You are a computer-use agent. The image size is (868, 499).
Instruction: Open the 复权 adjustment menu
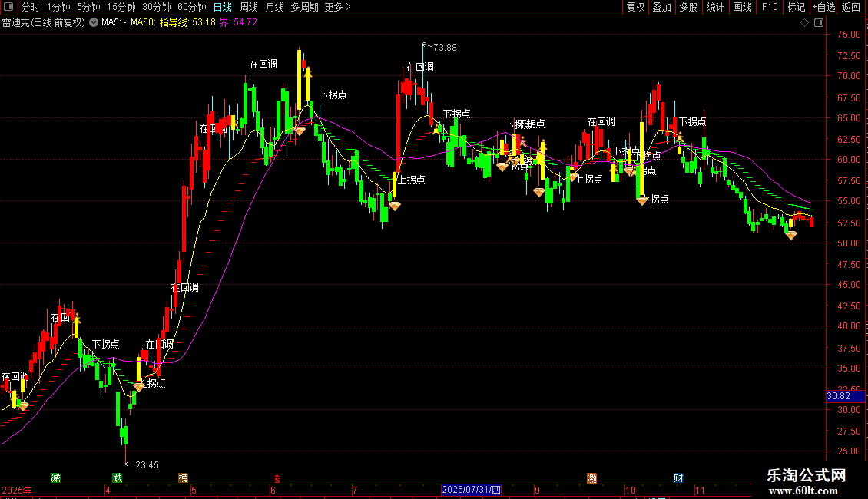click(635, 7)
